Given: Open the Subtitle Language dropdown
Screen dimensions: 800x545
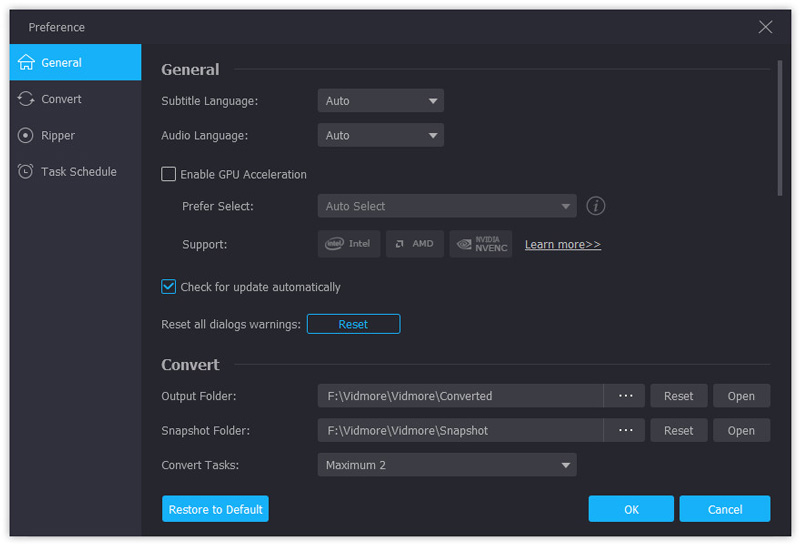Looking at the screenshot, I should (380, 101).
